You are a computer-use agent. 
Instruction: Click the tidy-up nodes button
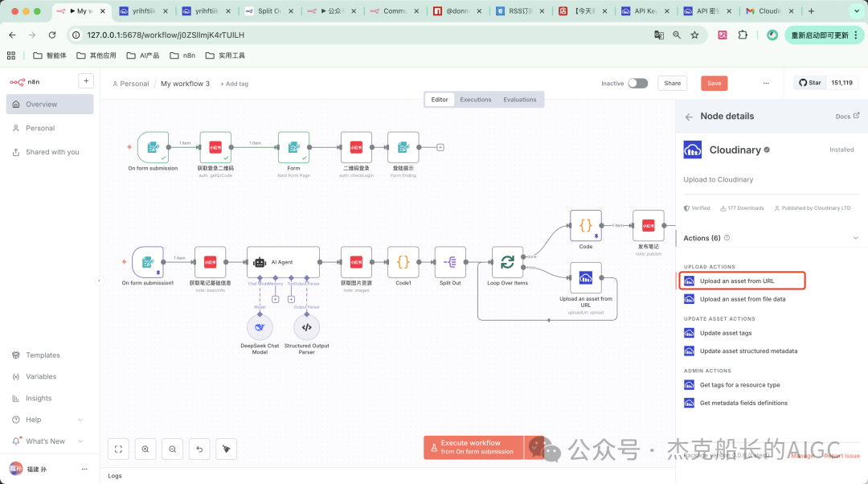point(227,449)
